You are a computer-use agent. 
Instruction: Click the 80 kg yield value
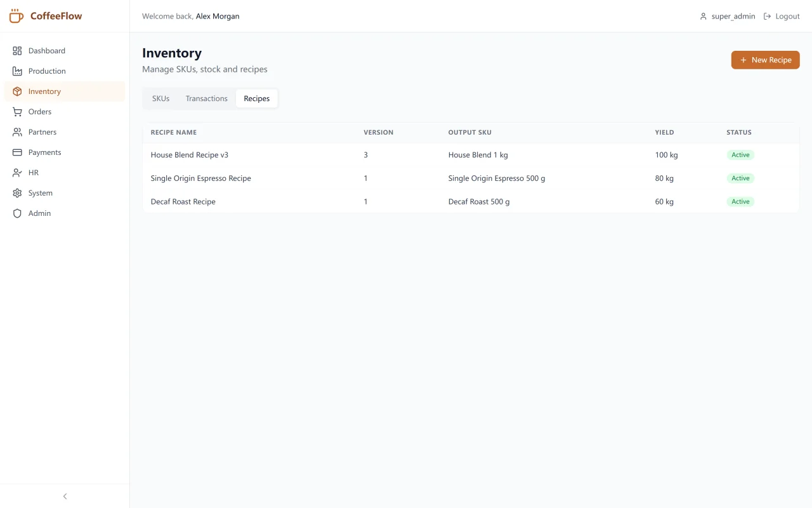[664, 178]
